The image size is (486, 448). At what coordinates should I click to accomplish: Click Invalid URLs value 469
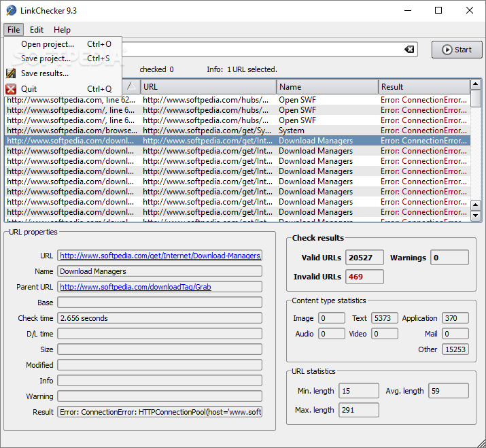(364, 277)
